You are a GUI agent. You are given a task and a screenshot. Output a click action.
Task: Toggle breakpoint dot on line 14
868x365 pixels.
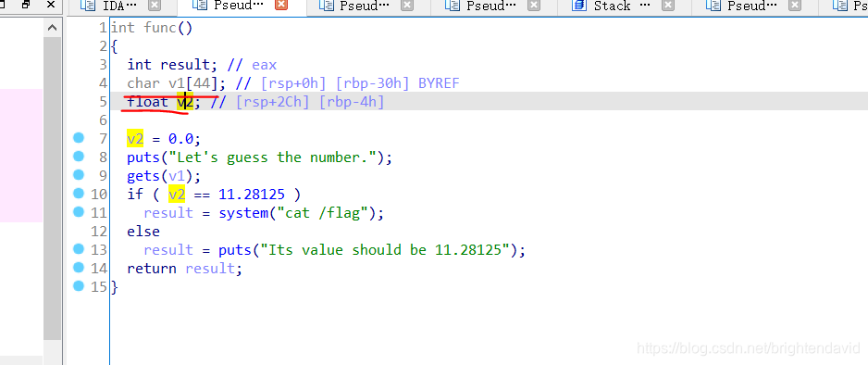tap(79, 267)
